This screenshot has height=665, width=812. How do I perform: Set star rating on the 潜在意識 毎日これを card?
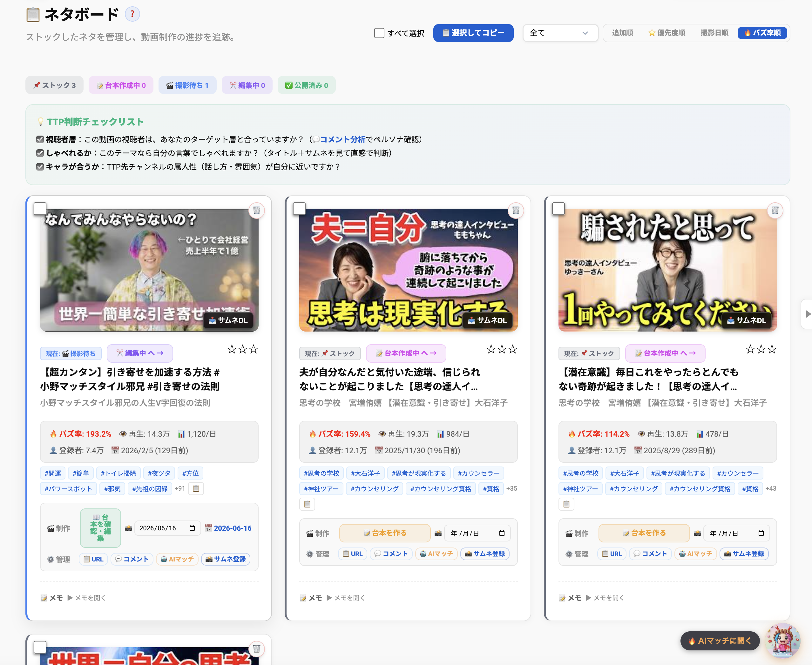[761, 349]
